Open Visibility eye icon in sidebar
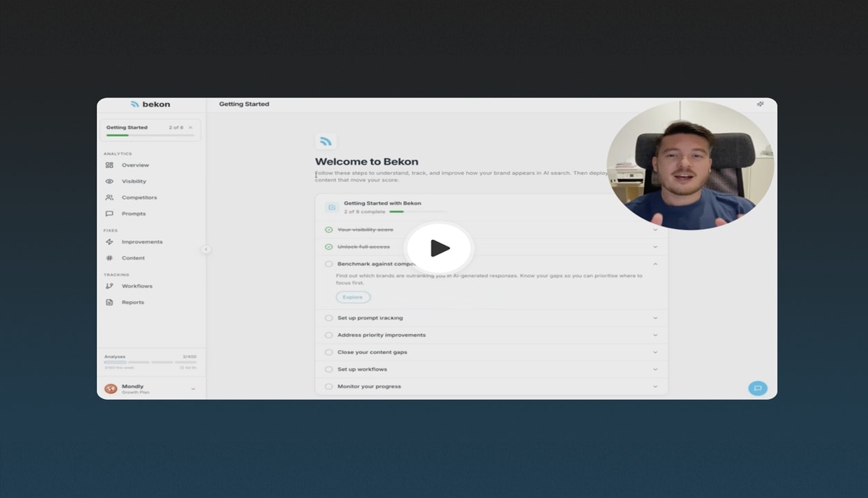 (109, 181)
